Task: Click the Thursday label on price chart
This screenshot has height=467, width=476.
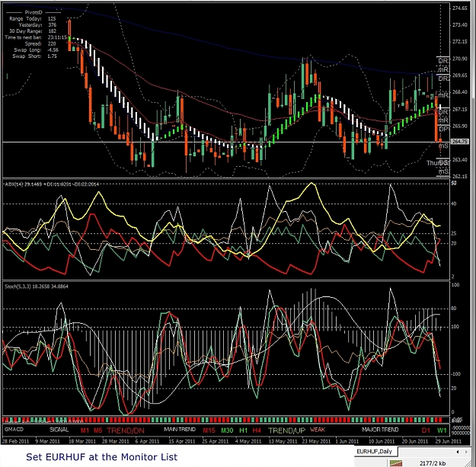Action: 437,163
